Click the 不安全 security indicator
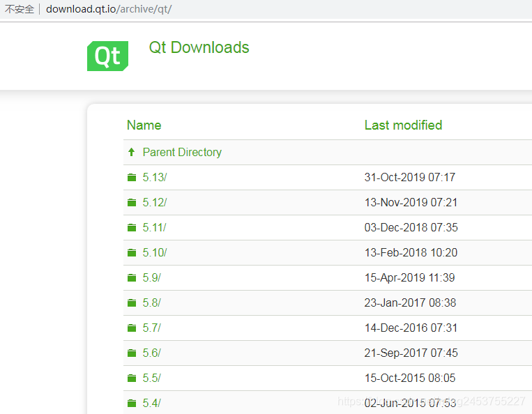The image size is (532, 414). 20,9
